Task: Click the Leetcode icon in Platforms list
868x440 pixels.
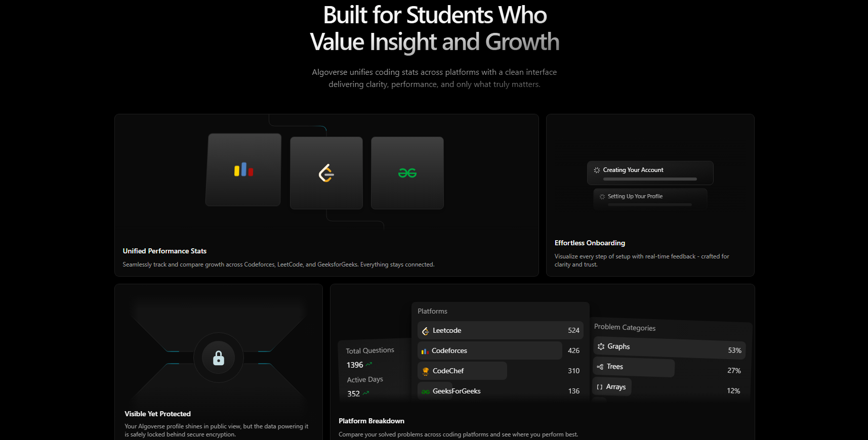Action: [x=426, y=331]
